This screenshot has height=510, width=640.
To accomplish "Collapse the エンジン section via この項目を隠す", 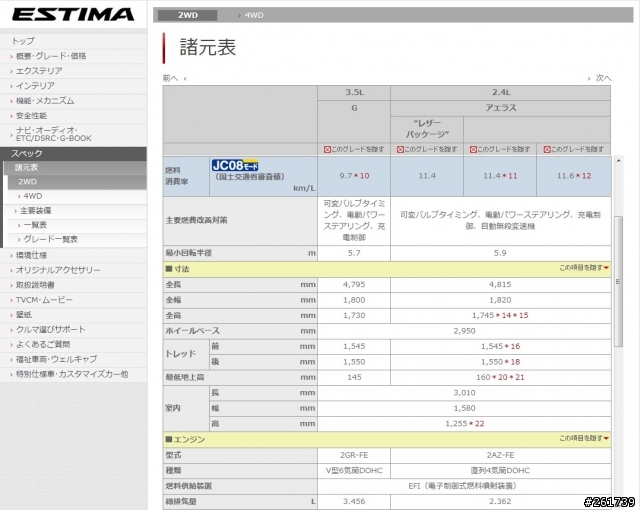I will pyautogui.click(x=584, y=438).
